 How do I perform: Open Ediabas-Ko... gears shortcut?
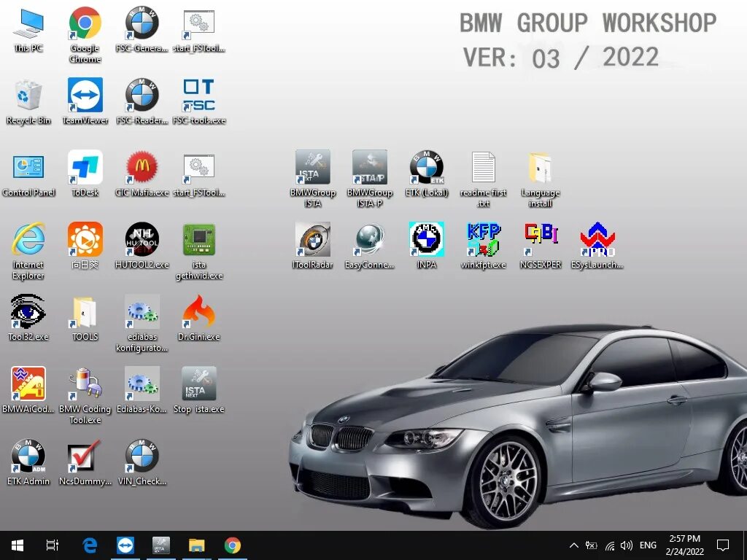[142, 390]
